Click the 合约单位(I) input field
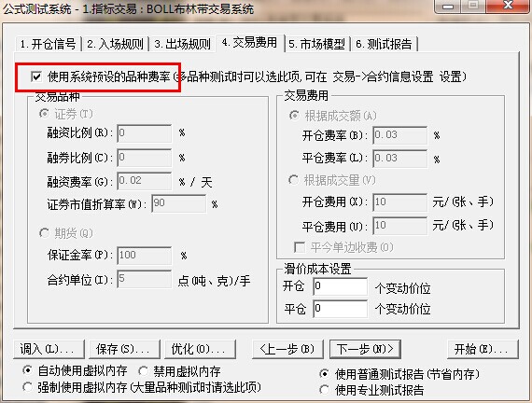This screenshot has width=532, height=403. click(145, 279)
